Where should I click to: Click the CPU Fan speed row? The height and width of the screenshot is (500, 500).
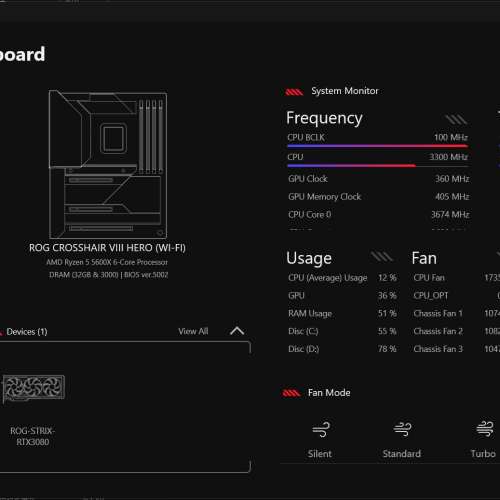[457, 278]
